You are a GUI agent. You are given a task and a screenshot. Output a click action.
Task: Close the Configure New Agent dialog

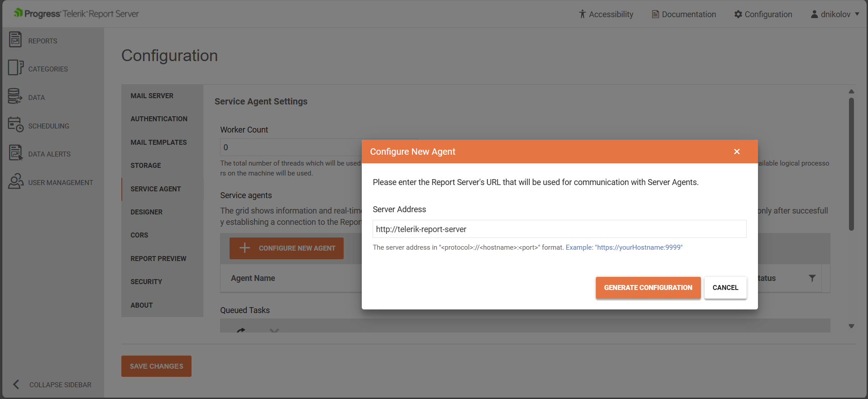tap(737, 152)
